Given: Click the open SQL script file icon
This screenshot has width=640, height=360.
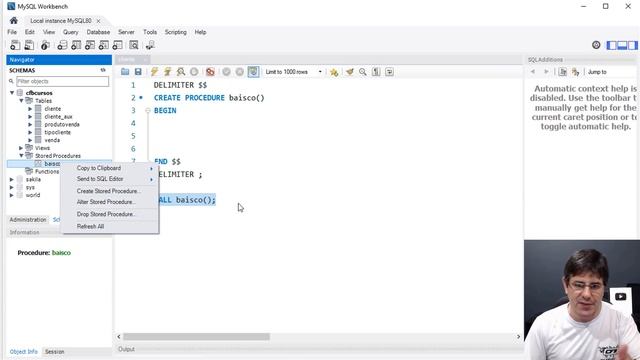Looking at the screenshot, I should [29, 45].
